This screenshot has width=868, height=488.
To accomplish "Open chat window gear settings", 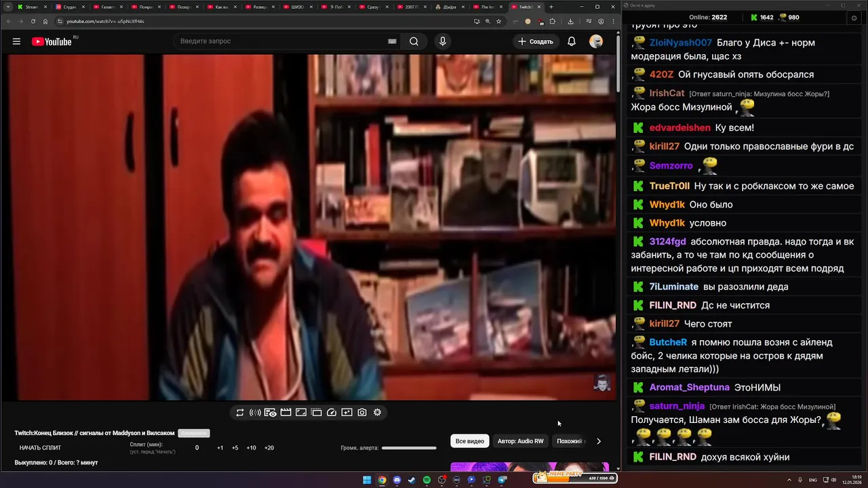I will click(x=854, y=18).
